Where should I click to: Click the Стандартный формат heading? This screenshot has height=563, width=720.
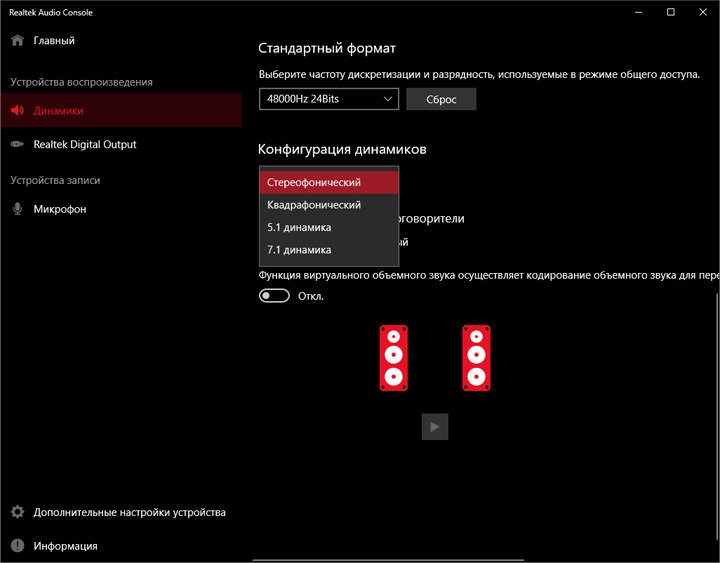(x=326, y=48)
